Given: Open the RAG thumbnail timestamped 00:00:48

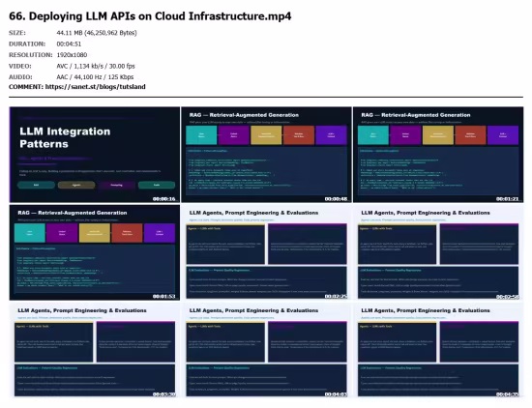Looking at the screenshot, I should 266,155.
